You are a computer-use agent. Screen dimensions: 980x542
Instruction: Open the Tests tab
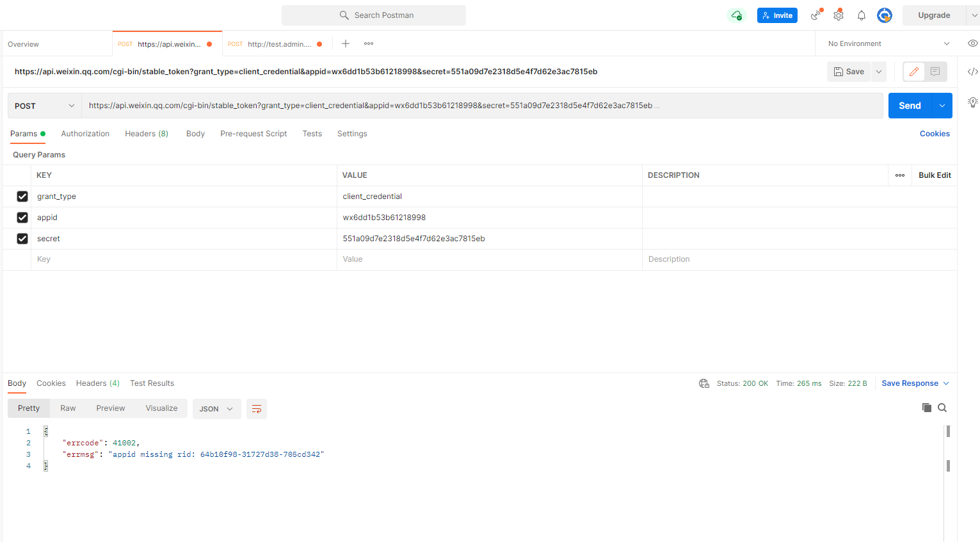(312, 134)
